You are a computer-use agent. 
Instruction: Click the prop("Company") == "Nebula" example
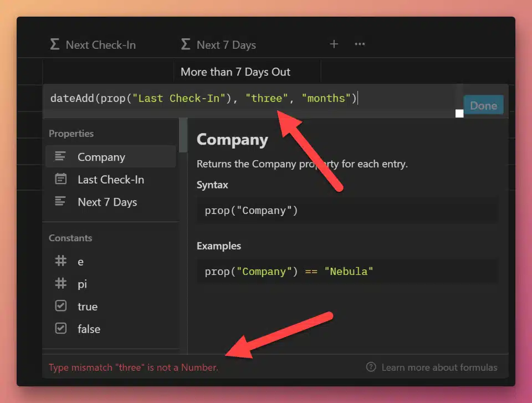click(x=347, y=271)
